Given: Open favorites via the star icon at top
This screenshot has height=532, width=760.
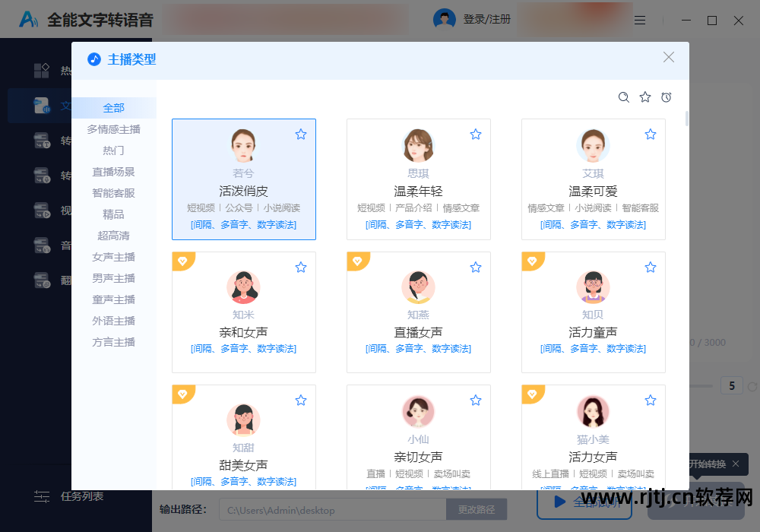Looking at the screenshot, I should (x=644, y=97).
